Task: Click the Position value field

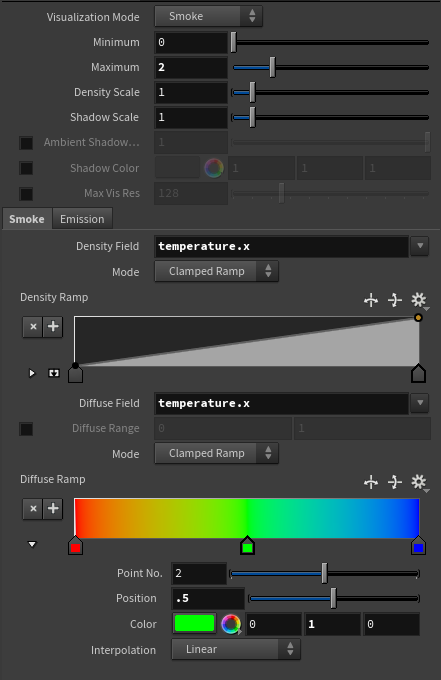Action: [208, 598]
